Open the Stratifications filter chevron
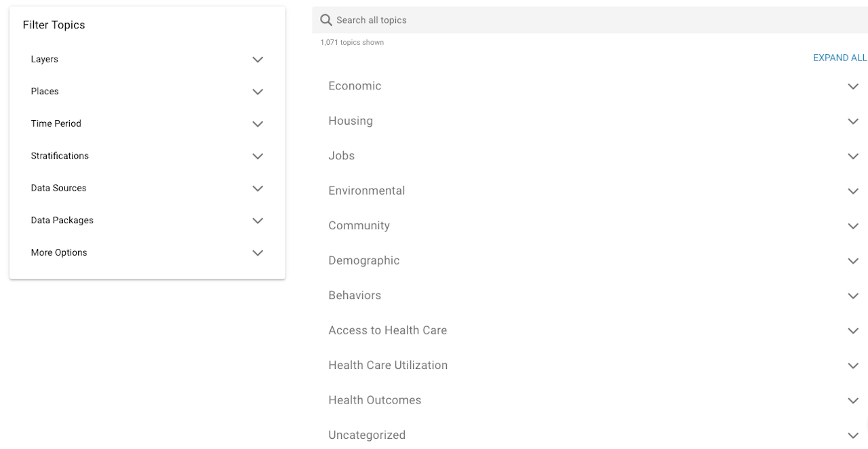 pos(258,156)
